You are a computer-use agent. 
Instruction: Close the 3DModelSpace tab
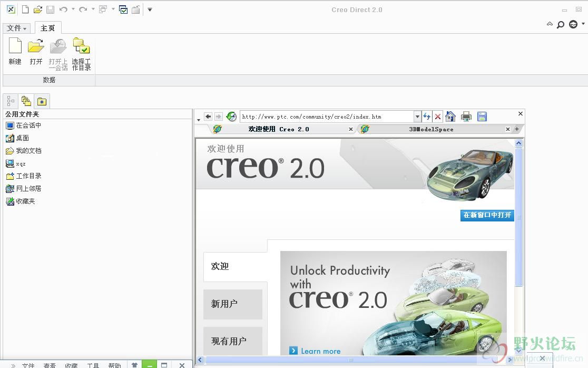tap(508, 129)
